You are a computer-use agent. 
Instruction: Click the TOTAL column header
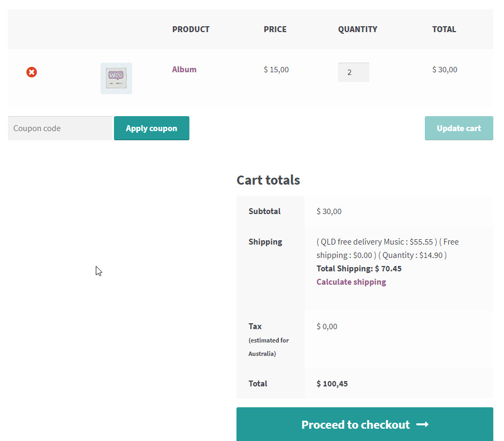(x=444, y=29)
